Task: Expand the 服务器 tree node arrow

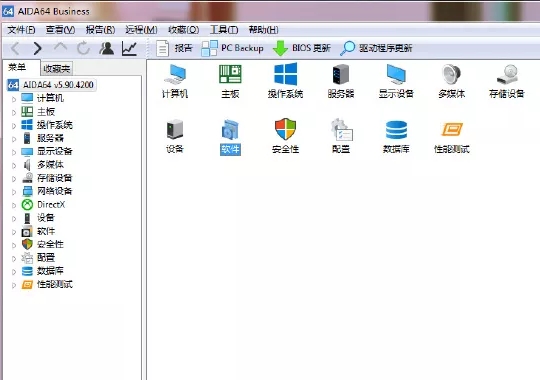Action: point(14,139)
